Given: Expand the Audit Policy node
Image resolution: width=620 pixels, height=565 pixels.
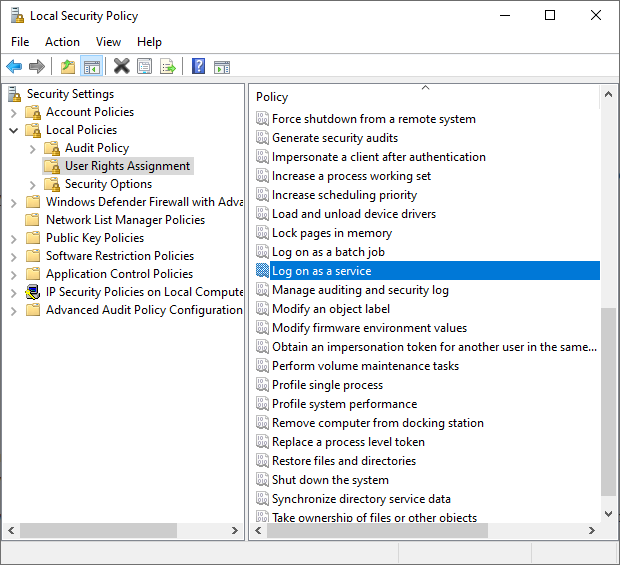Looking at the screenshot, I should [33, 148].
